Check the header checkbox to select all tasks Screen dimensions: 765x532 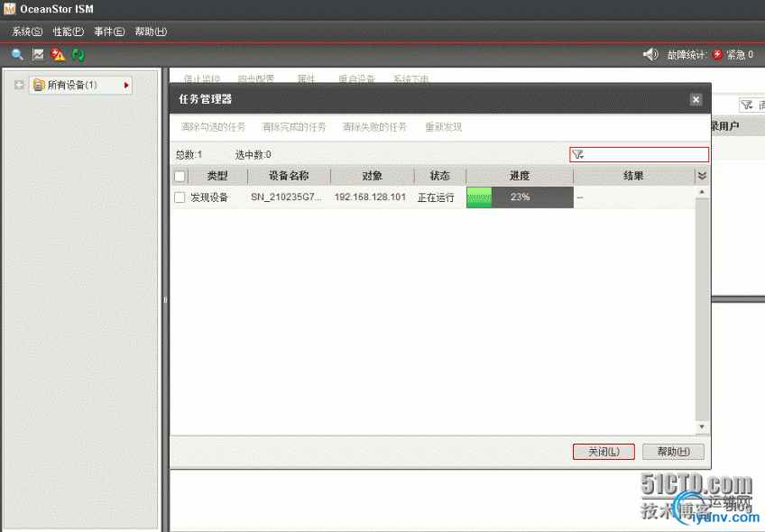[x=180, y=176]
